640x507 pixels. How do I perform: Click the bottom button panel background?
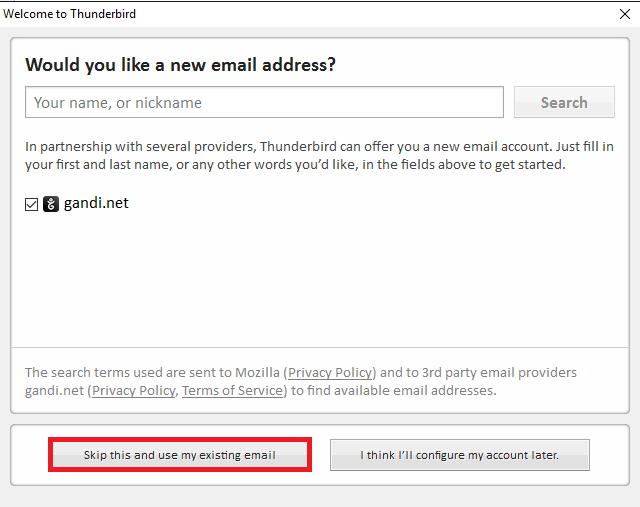[320, 478]
